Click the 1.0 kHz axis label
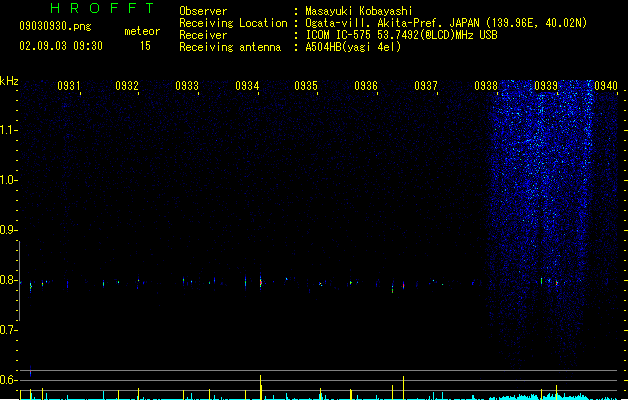Viewport: 629px width, 400px height. point(8,180)
